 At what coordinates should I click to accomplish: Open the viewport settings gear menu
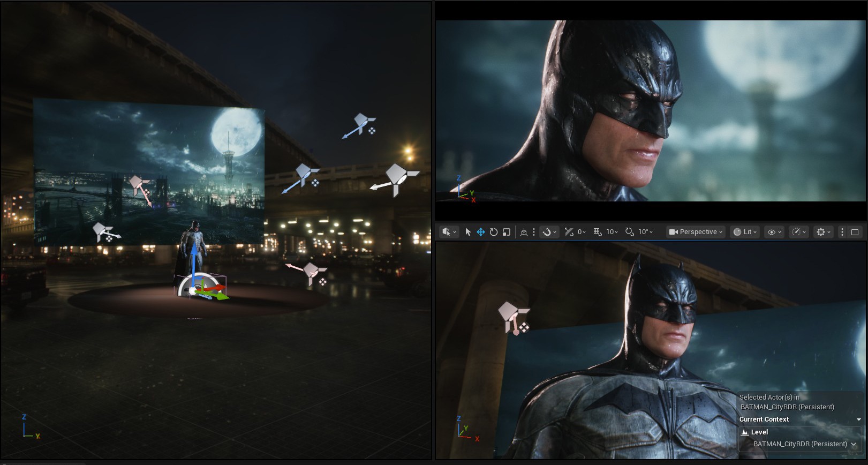click(824, 232)
